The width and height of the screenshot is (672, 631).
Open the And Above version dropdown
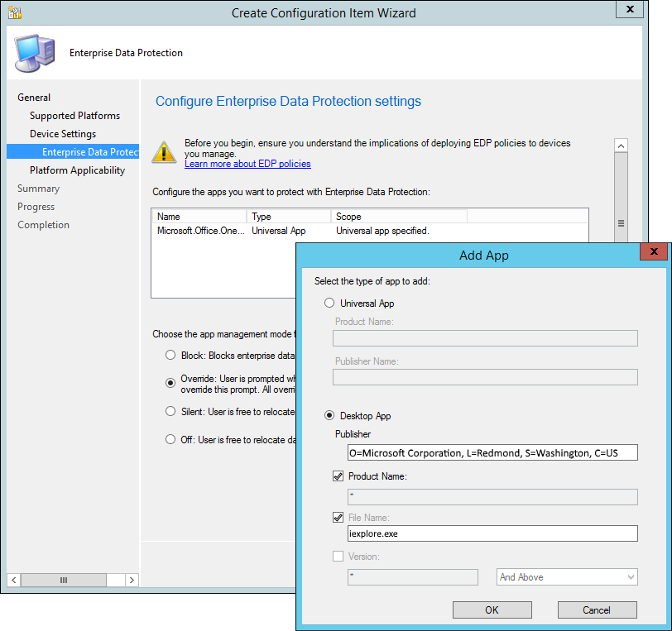pyautogui.click(x=567, y=577)
